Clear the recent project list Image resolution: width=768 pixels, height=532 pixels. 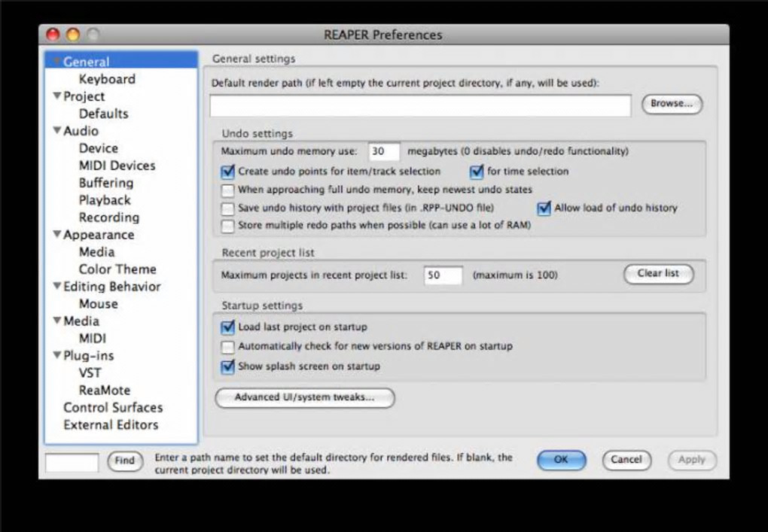point(658,274)
